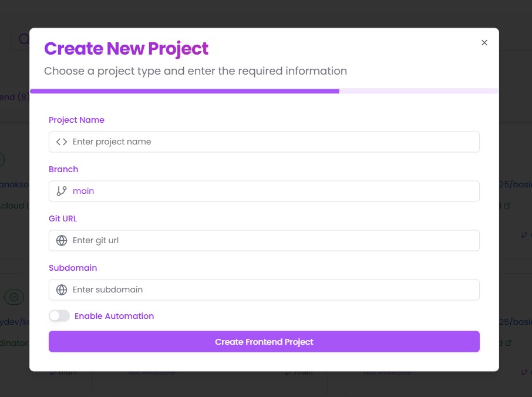Close the Create New Project dialog
Screen dimensions: 532x397
pos(484,43)
